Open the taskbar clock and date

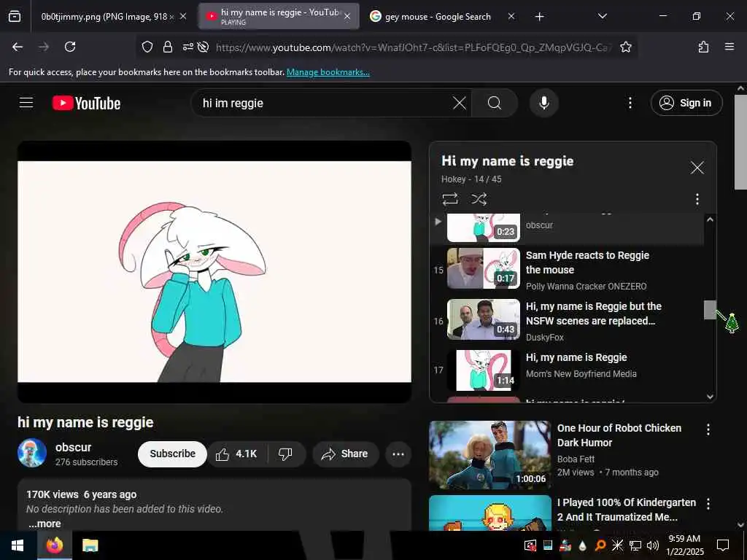tap(684, 545)
